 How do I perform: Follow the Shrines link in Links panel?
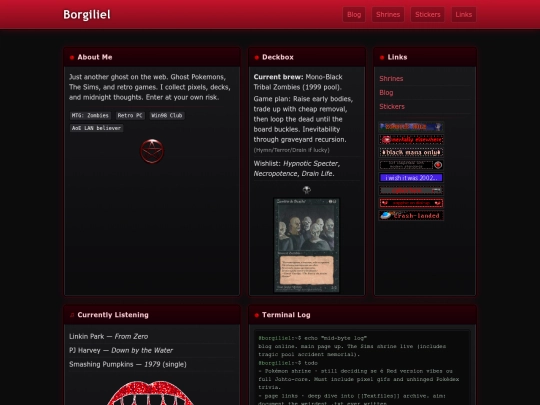(x=391, y=79)
